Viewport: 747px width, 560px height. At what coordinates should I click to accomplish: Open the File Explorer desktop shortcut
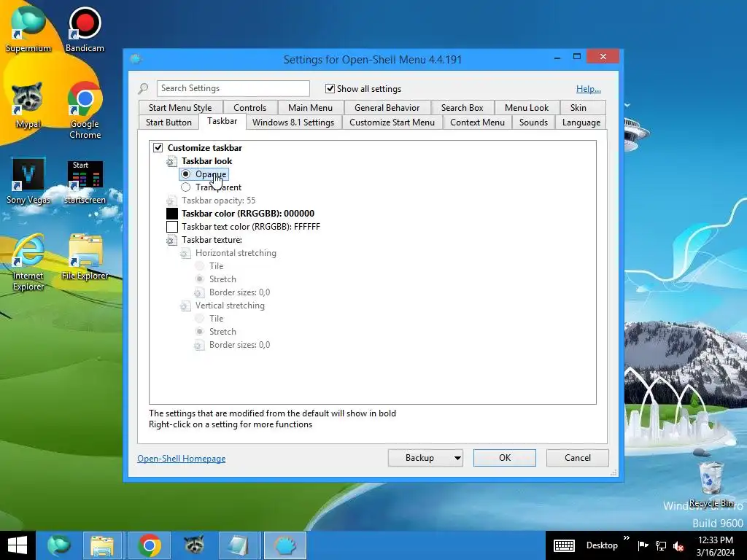[85, 257]
